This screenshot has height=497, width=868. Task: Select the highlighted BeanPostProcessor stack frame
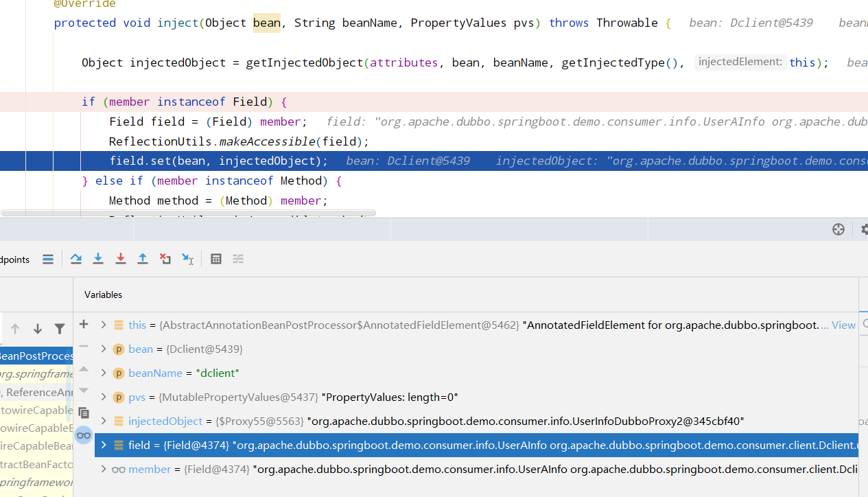point(36,356)
